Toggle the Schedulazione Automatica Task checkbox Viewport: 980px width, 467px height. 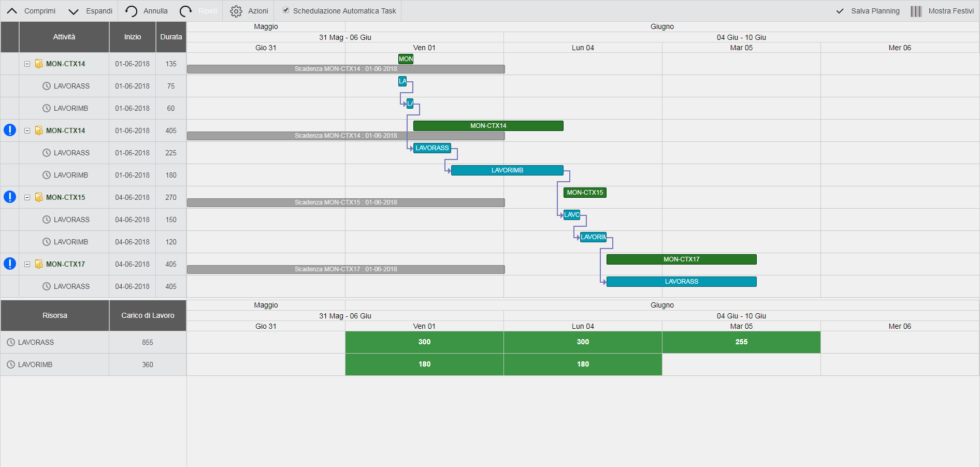[286, 10]
